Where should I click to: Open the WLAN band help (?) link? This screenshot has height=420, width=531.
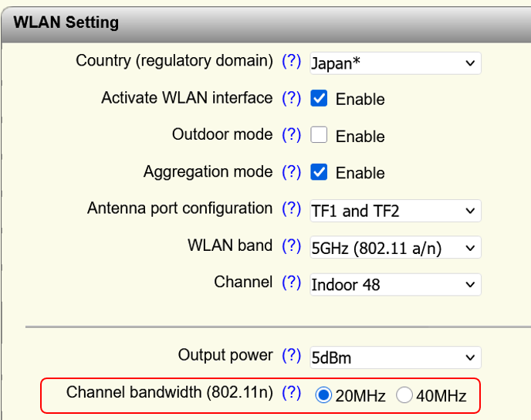coord(291,246)
